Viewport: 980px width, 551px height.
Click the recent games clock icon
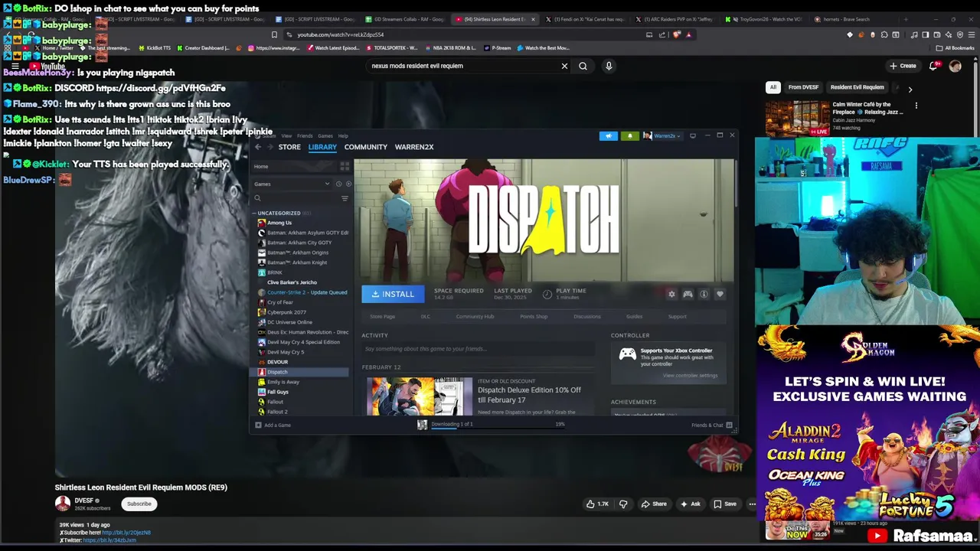pos(338,184)
